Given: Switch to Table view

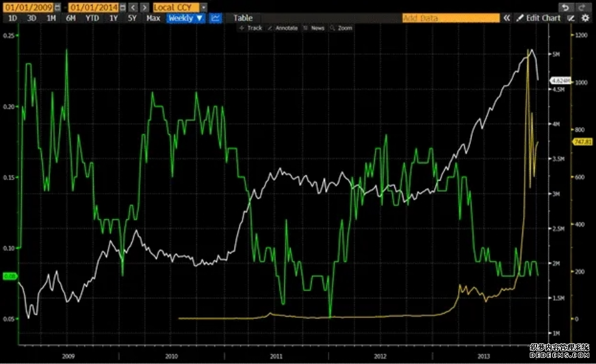Looking at the screenshot, I should click(243, 18).
